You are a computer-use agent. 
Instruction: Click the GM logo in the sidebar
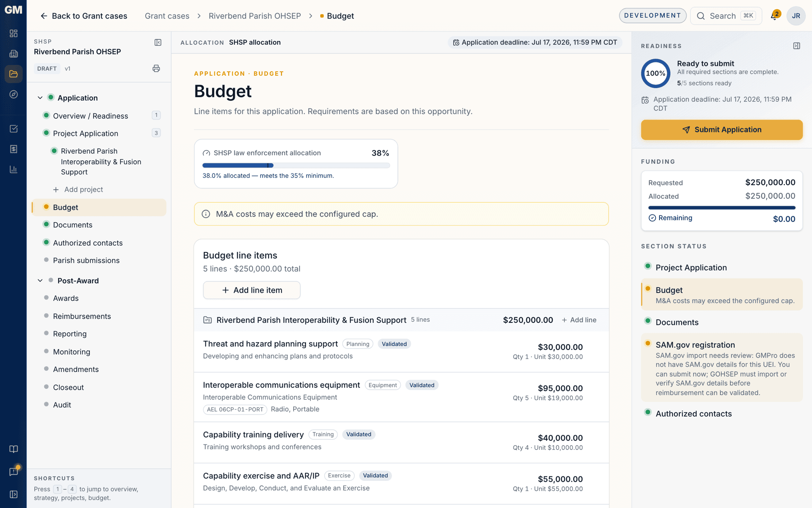[x=13, y=10]
